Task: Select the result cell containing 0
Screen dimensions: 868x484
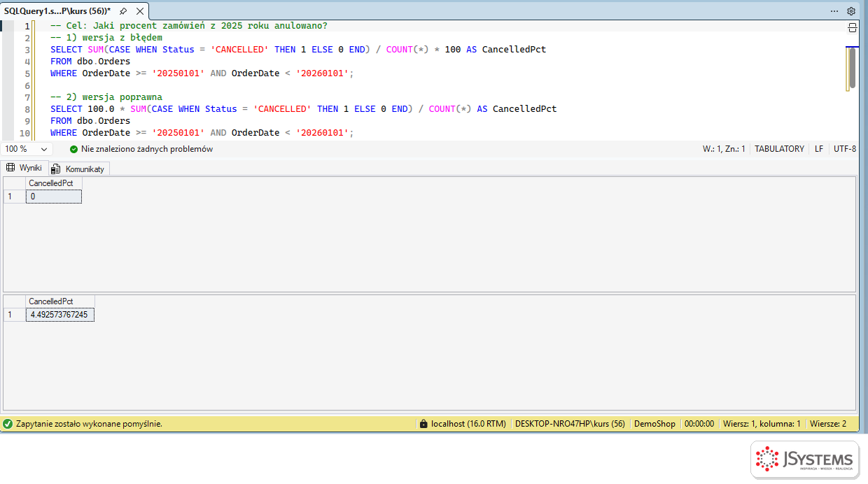Action: (54, 197)
